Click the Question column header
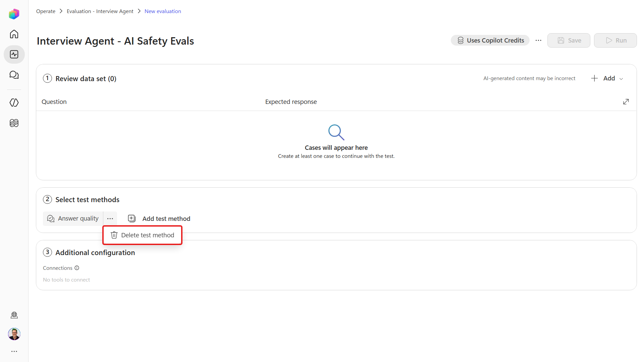 [x=54, y=102]
